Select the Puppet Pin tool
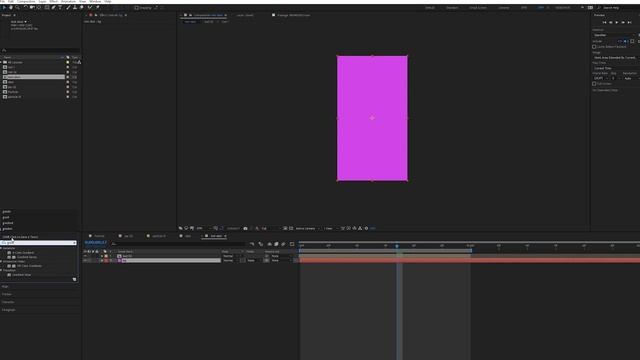Viewport: 640px width, 360px height. click(98, 7)
